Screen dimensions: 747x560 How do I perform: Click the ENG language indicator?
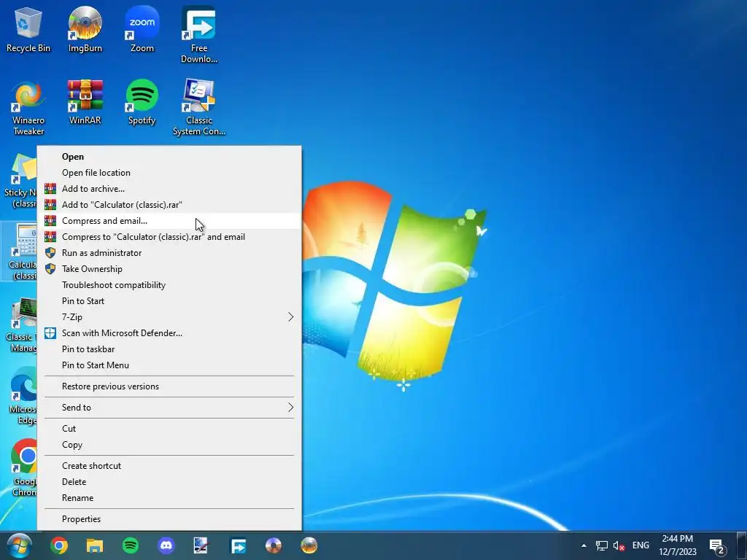640,545
